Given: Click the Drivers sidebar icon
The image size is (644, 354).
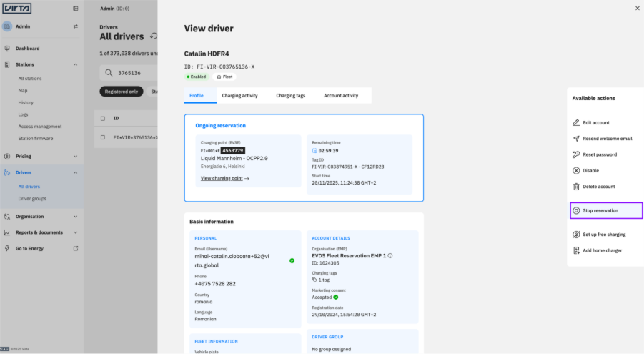Looking at the screenshot, I should tap(7, 172).
